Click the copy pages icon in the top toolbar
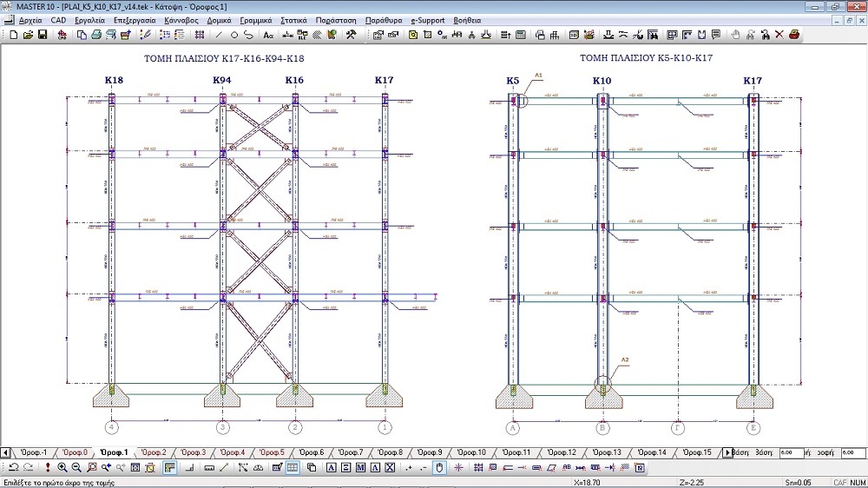The image size is (868, 488). (x=82, y=35)
